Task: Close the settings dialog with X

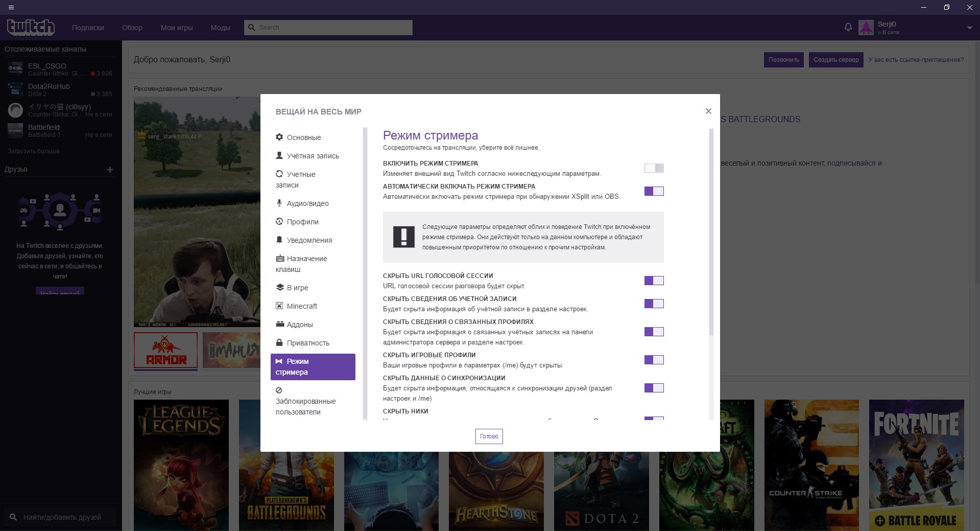Action: pos(708,111)
